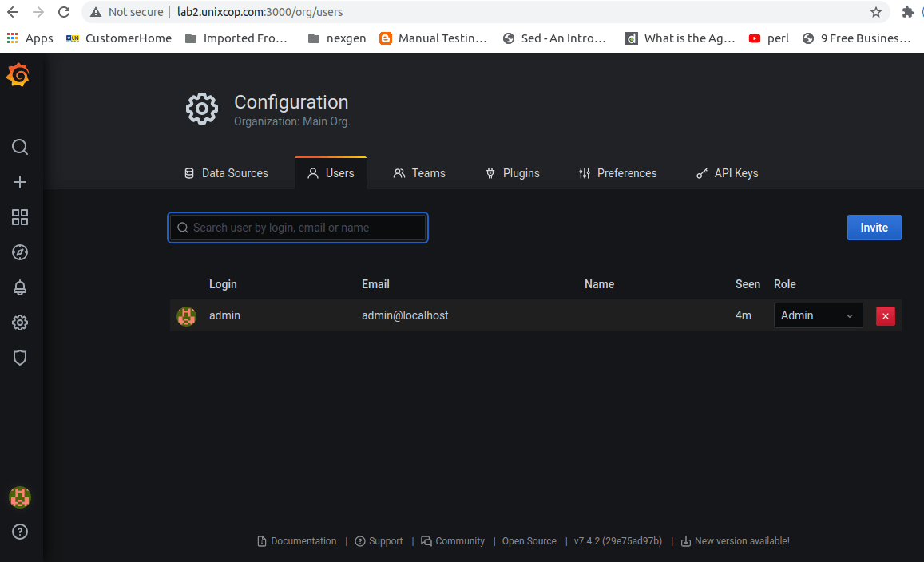Open the Sed - An Intro bookmark

(x=554, y=38)
